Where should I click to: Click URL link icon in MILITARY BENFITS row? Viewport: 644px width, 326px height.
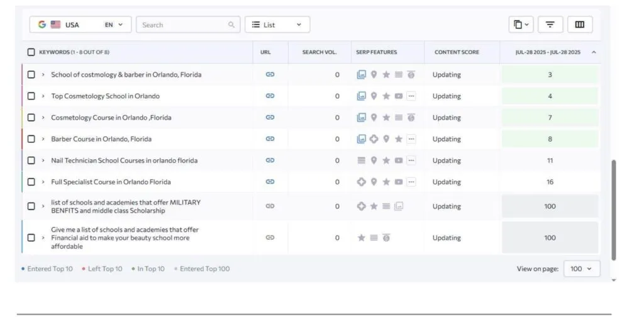[270, 206]
